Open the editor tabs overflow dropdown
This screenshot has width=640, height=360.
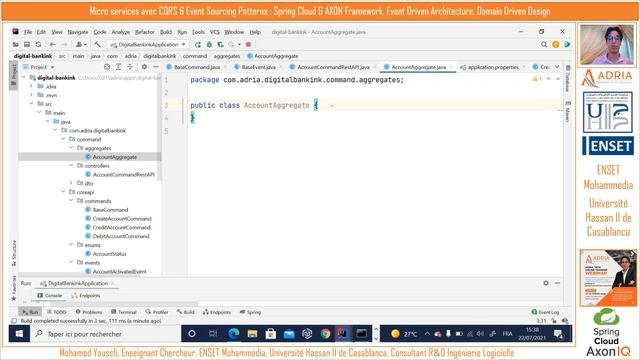pos(557,67)
